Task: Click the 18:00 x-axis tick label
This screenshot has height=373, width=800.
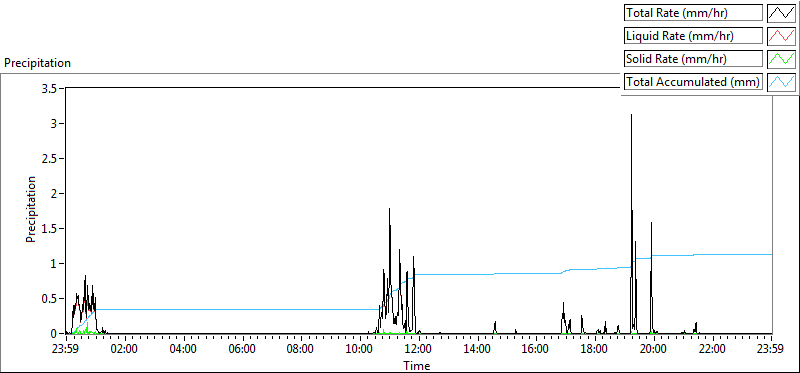Action: point(595,350)
